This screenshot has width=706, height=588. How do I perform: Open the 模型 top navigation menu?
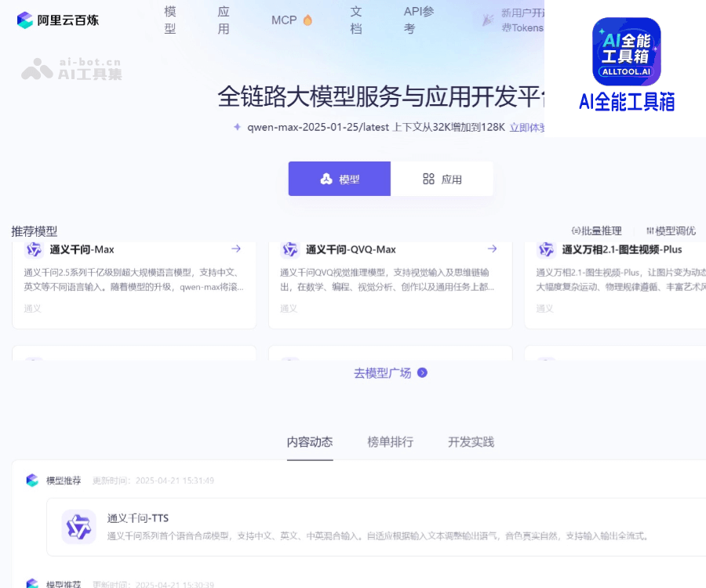tap(170, 20)
